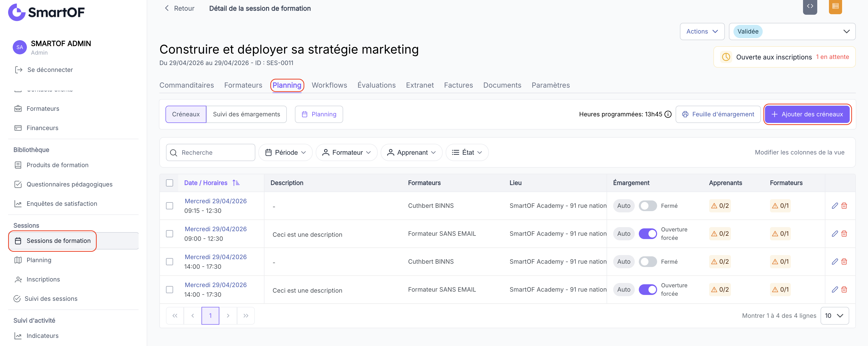Edit the 09:00 - 12:30 slot

[x=835, y=234]
